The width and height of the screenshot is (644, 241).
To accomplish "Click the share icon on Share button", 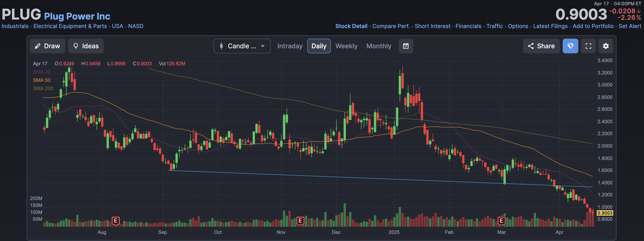I will click(x=531, y=46).
